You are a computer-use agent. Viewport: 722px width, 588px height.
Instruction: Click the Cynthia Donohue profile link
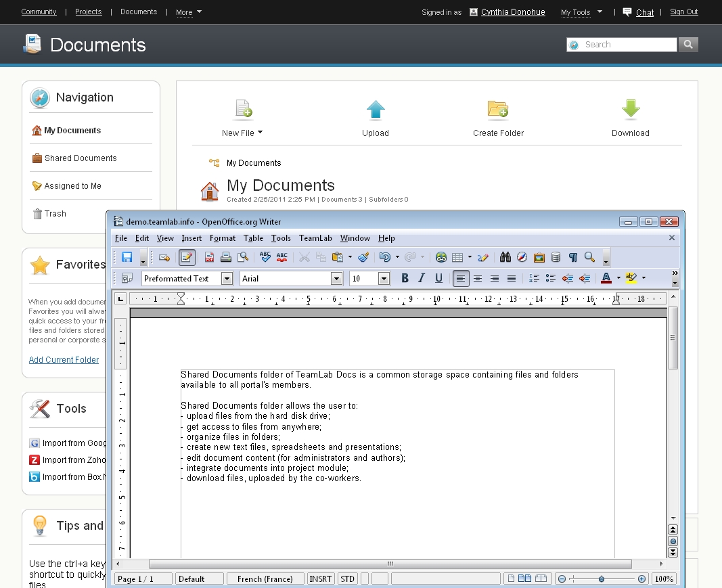[x=513, y=12]
